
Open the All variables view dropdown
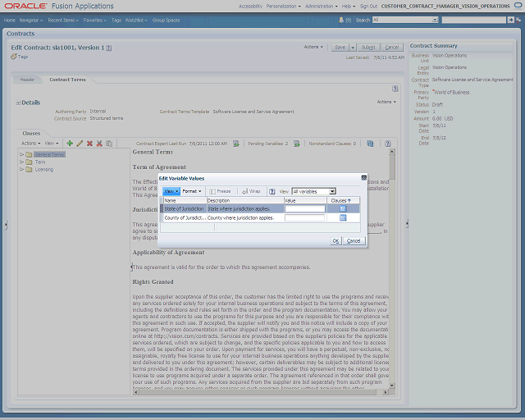pyautogui.click(x=332, y=192)
